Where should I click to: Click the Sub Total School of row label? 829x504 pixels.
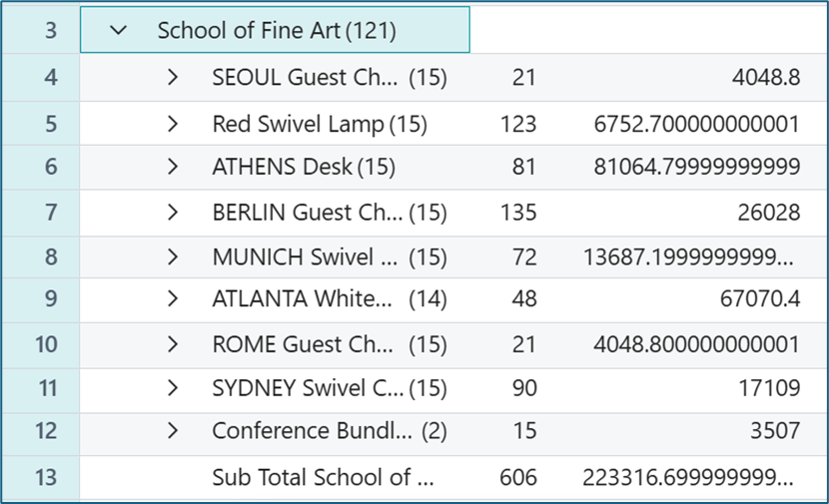(x=324, y=478)
